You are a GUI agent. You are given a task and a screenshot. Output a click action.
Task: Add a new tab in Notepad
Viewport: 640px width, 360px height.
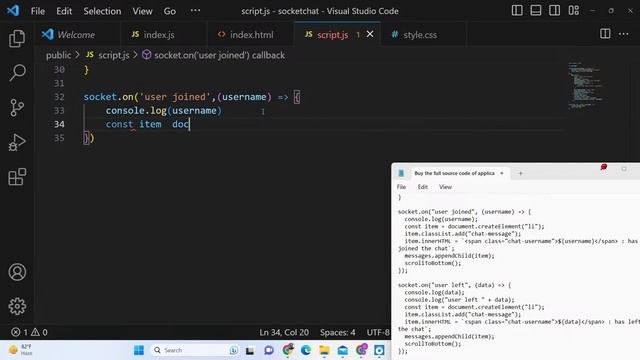tap(520, 173)
